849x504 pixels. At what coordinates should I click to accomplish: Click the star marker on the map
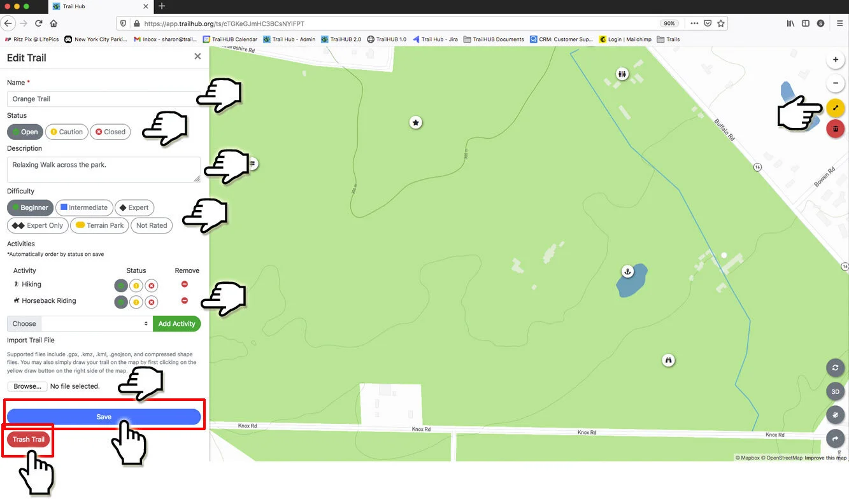[415, 122]
